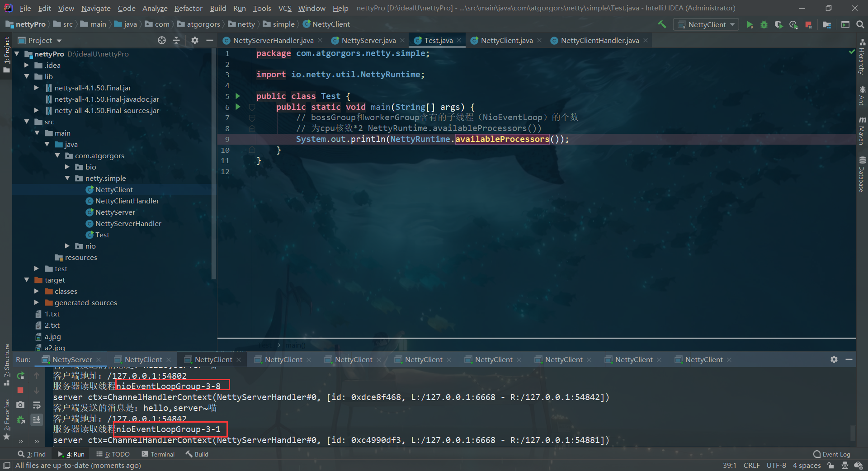The width and height of the screenshot is (868, 471).
Task: Switch to the NettyServer.java editor tab
Action: click(x=368, y=40)
